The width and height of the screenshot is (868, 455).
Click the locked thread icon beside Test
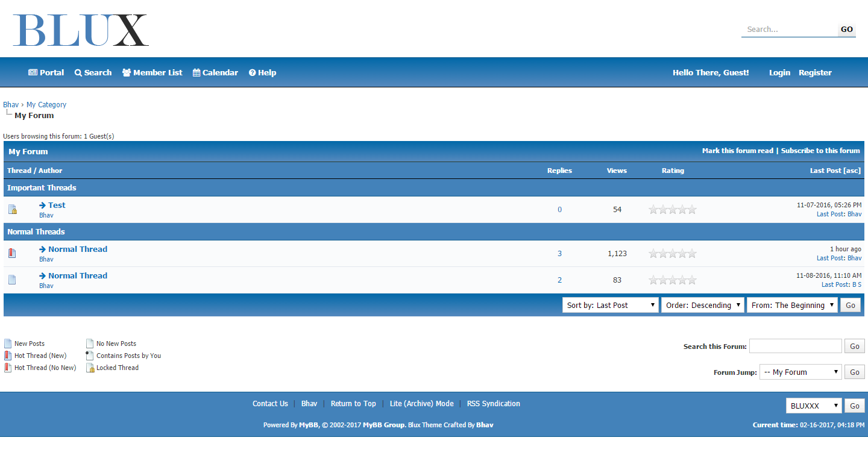(13, 210)
